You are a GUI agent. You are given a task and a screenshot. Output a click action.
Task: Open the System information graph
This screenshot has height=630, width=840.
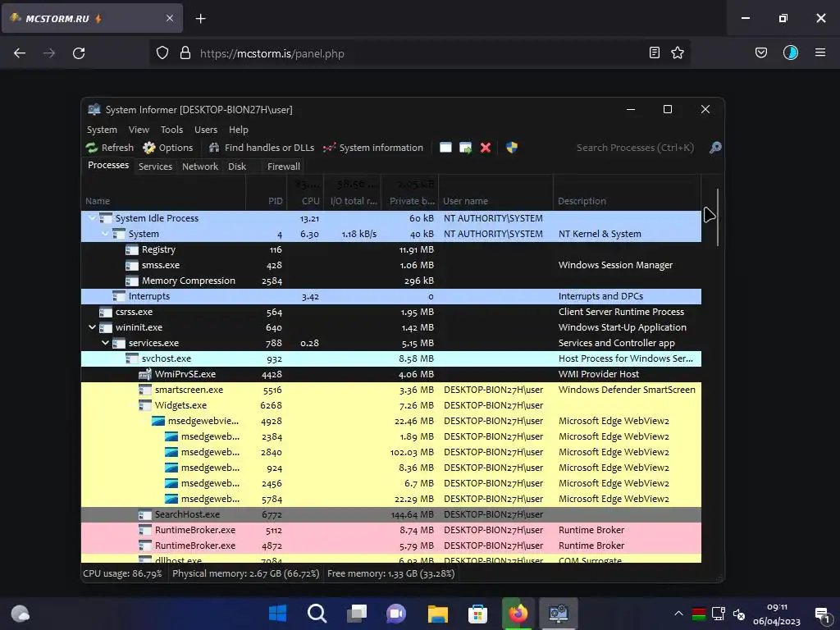coord(373,148)
